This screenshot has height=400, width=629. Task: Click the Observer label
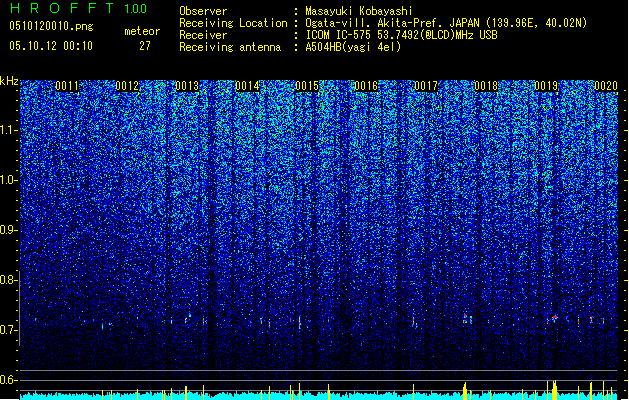(203, 11)
